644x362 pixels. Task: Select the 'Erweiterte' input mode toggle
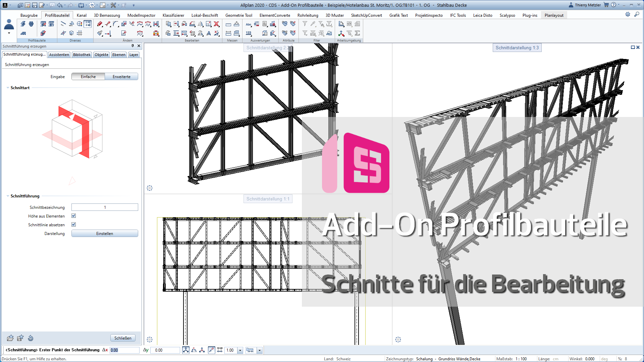121,77
